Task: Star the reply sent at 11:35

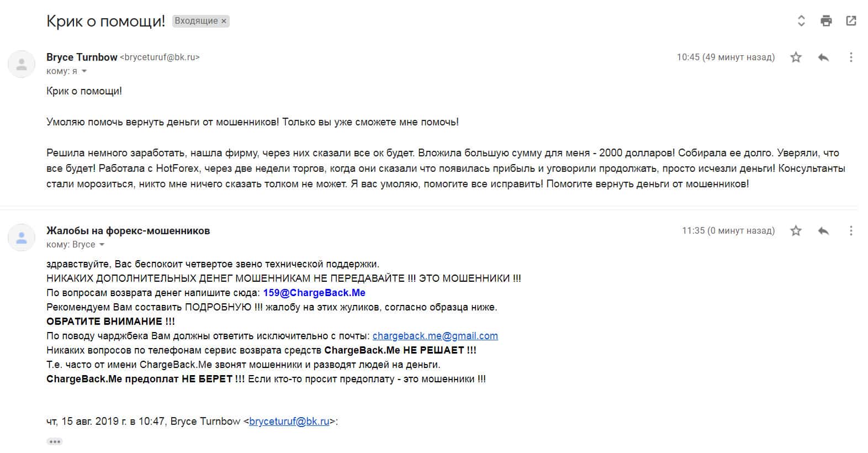Action: 796,230
